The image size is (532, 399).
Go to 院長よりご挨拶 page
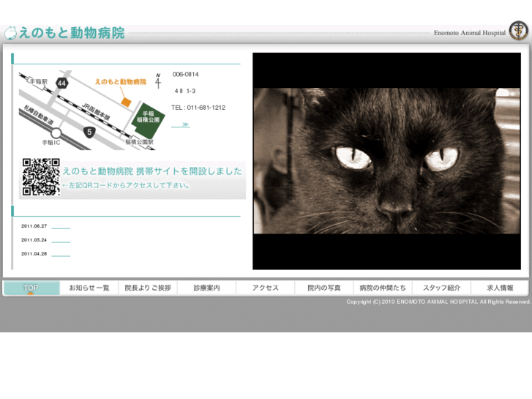click(148, 288)
